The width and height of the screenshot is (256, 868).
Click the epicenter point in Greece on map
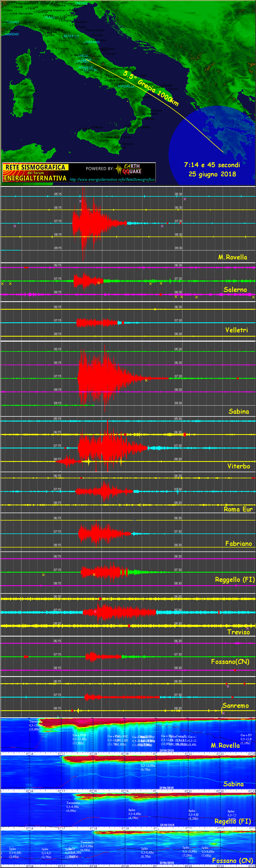(223, 152)
